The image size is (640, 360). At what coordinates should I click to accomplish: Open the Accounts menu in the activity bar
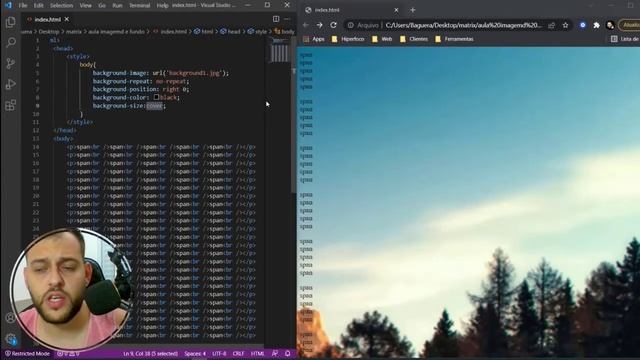point(11,318)
